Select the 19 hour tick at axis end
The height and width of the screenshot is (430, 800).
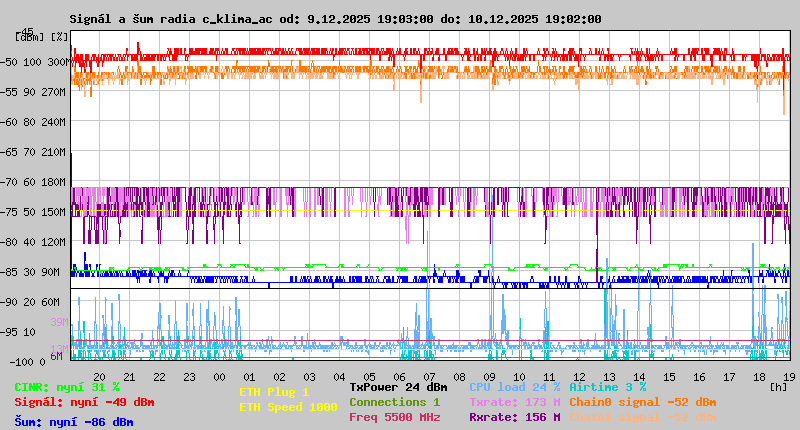(788, 376)
